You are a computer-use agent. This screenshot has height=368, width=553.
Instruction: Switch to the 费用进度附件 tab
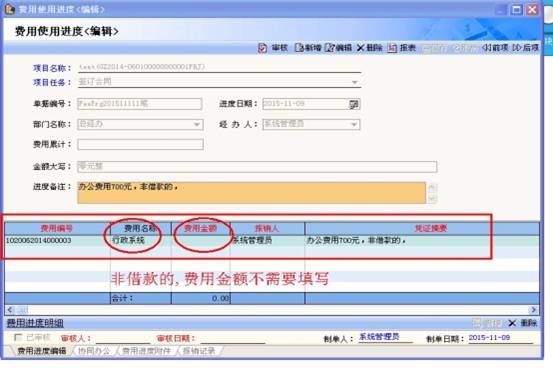pyautogui.click(x=146, y=351)
